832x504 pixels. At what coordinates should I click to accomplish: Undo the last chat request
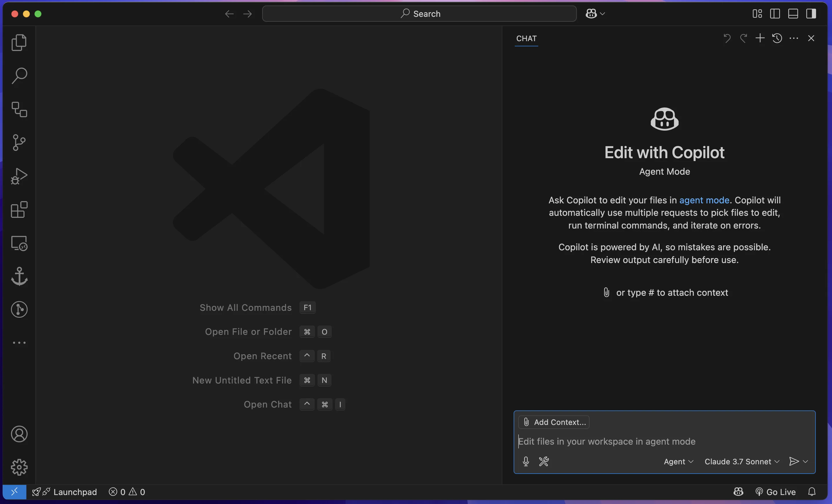pos(727,38)
